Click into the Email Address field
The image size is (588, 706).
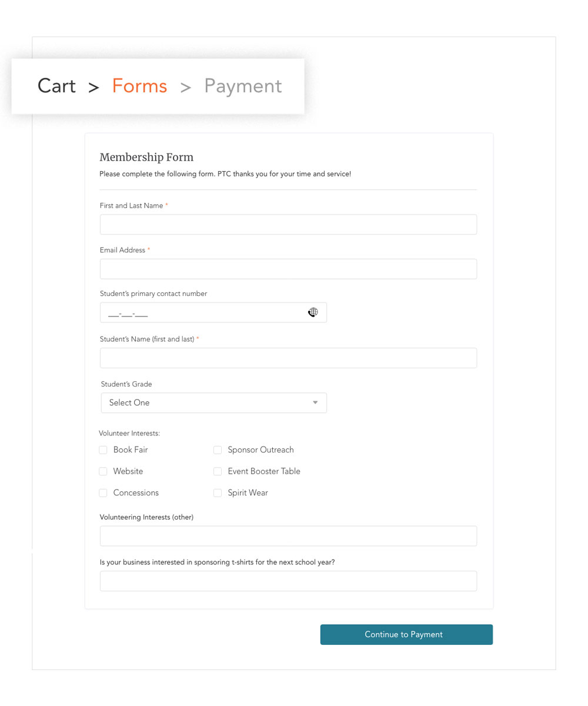pyautogui.click(x=288, y=269)
